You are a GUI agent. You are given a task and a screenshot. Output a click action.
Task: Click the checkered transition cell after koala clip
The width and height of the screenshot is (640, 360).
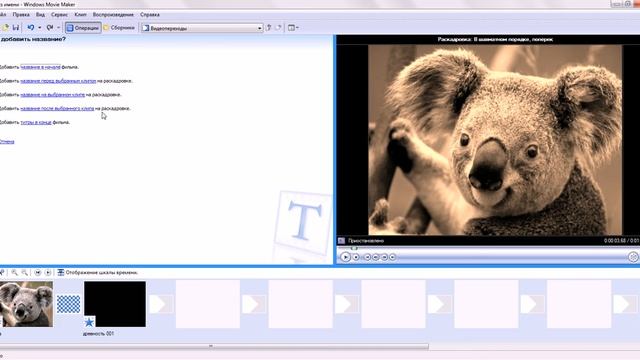click(68, 304)
